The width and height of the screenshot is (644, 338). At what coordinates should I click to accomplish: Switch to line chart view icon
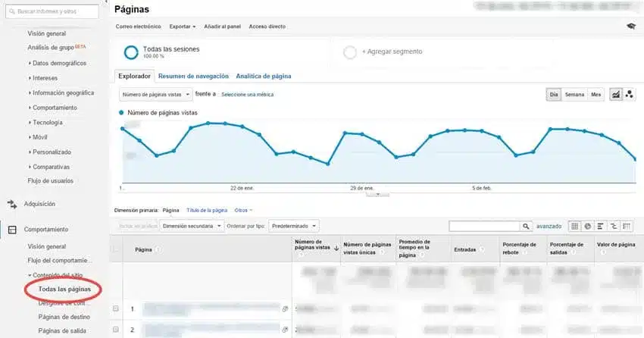[x=616, y=95]
